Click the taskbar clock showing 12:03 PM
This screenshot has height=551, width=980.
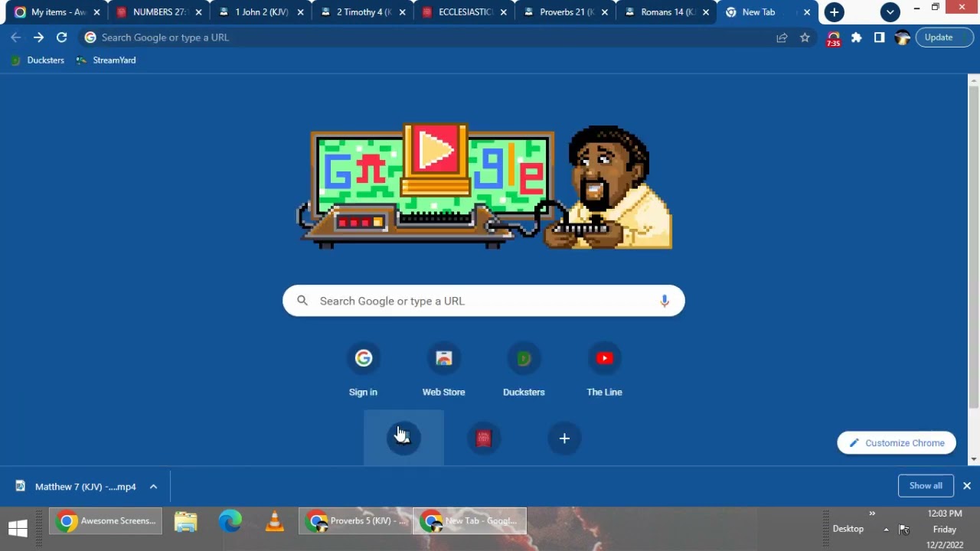945,529
